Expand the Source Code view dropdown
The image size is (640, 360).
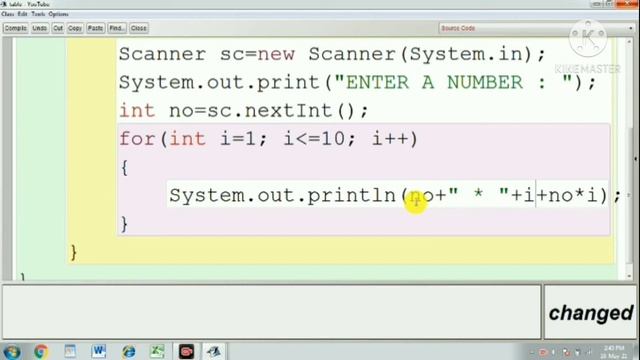[537, 28]
